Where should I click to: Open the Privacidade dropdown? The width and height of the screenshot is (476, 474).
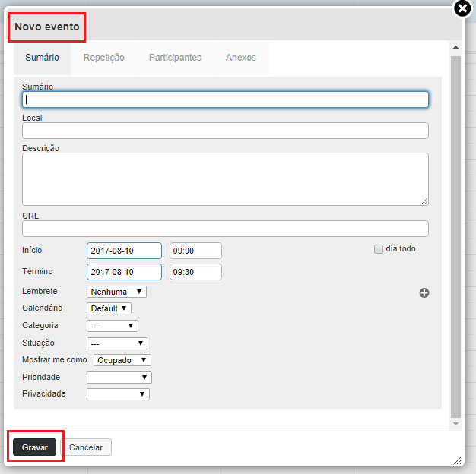(x=118, y=394)
